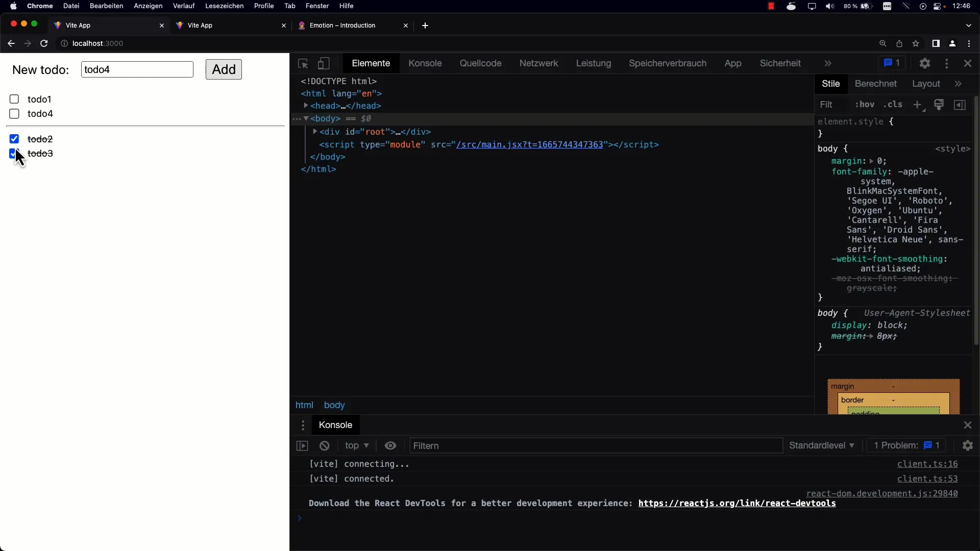The image size is (980, 551).
Task: Open the Stile (Styles) panel tab
Action: pos(830,84)
